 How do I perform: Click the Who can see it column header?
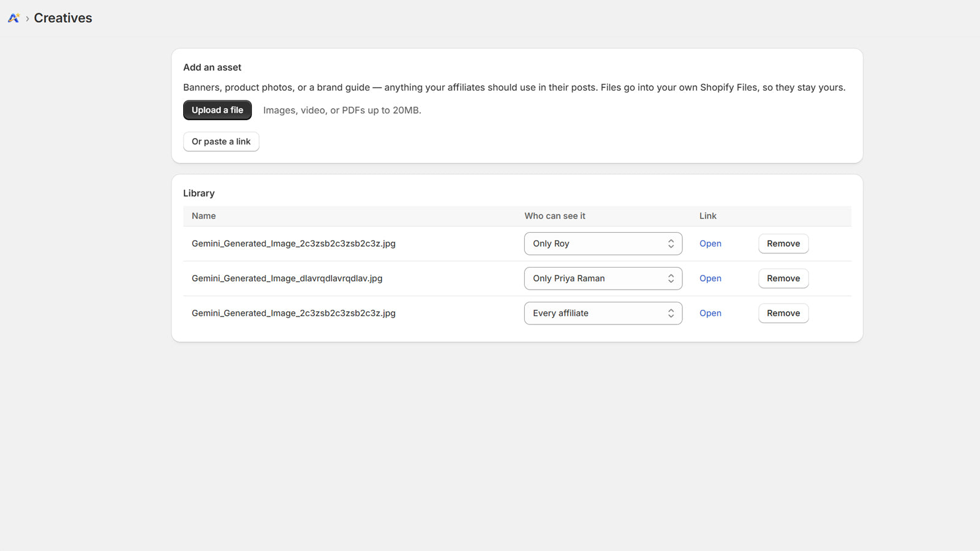pyautogui.click(x=555, y=216)
